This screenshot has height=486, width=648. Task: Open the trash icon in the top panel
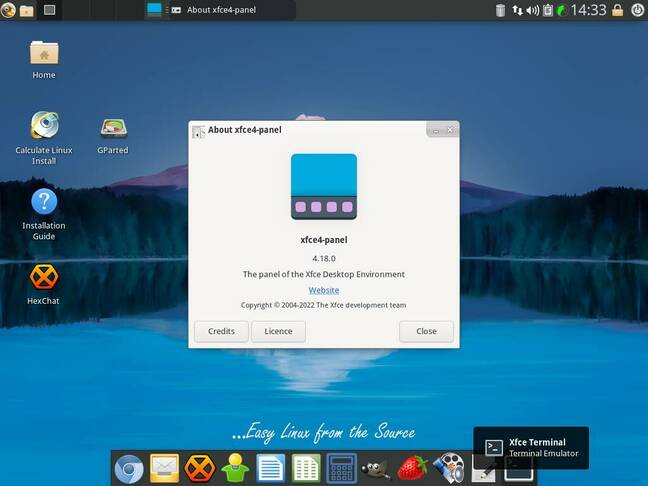[x=500, y=10]
